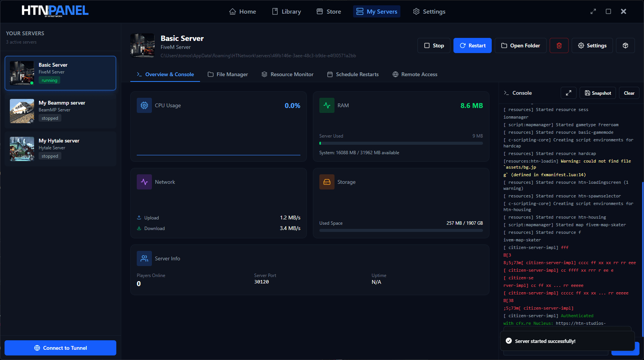
Task: Click the '257 MB / 1907 GB' storage value
Action: pyautogui.click(x=465, y=223)
